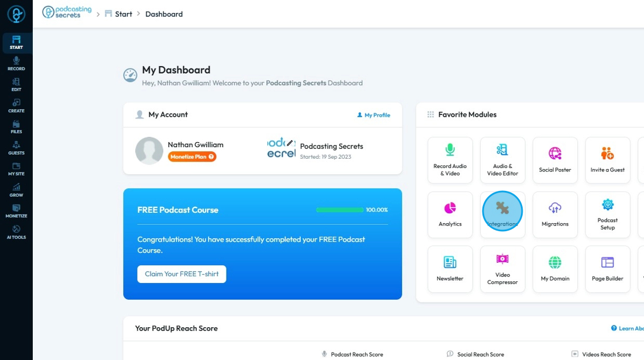
Task: Click the '100.00%' progress value
Action: pos(377,209)
